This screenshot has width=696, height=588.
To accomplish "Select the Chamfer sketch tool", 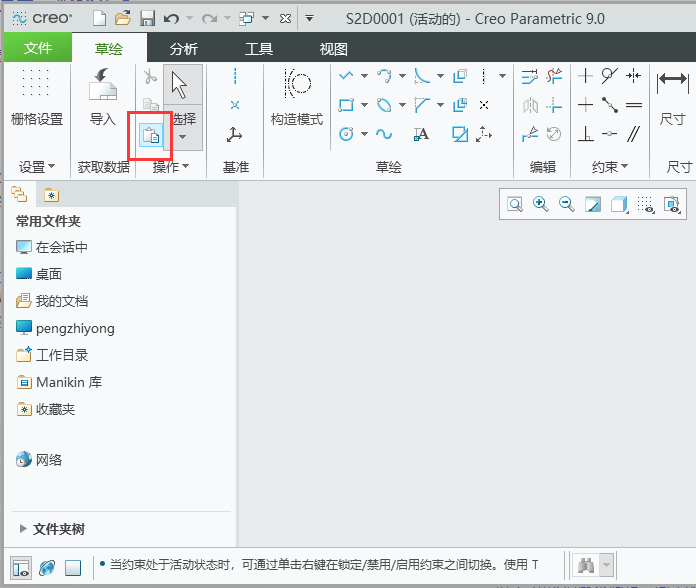I will (422, 105).
